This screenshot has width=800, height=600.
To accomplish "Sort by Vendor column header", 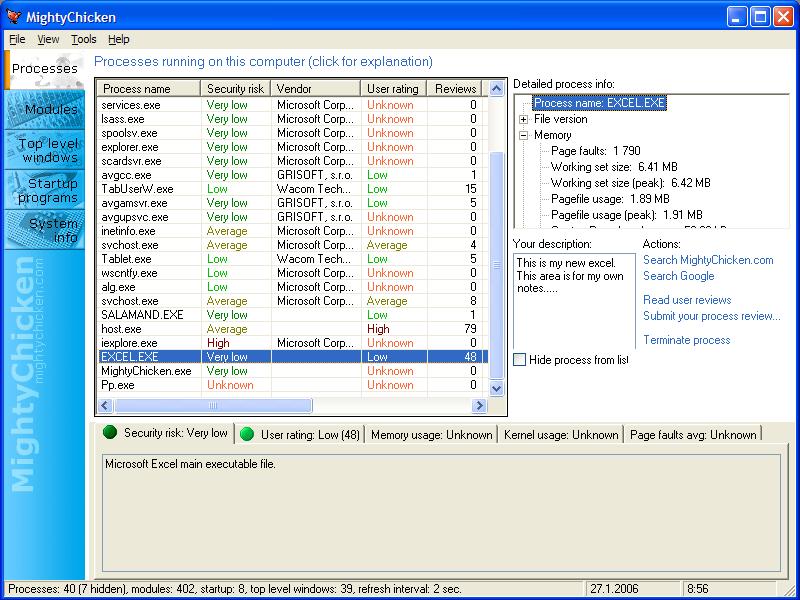I will (x=315, y=89).
